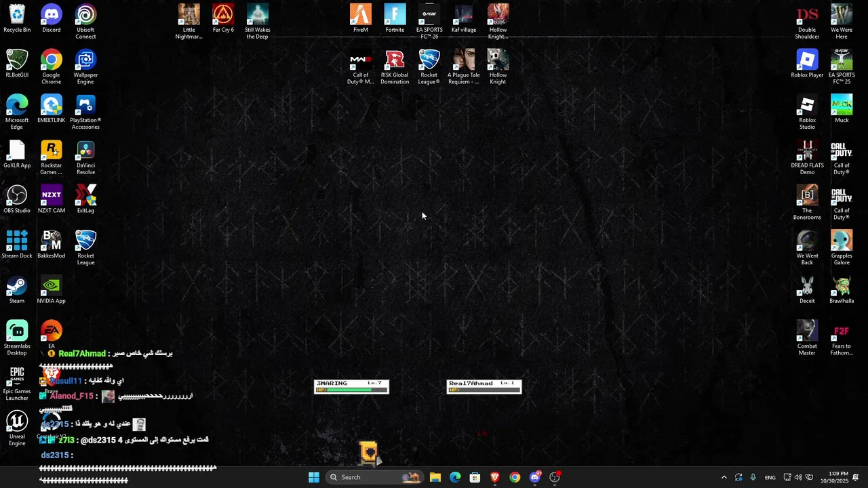Open Microsoft Store from the taskbar
Viewport: 868px width, 488px height.
click(x=475, y=477)
